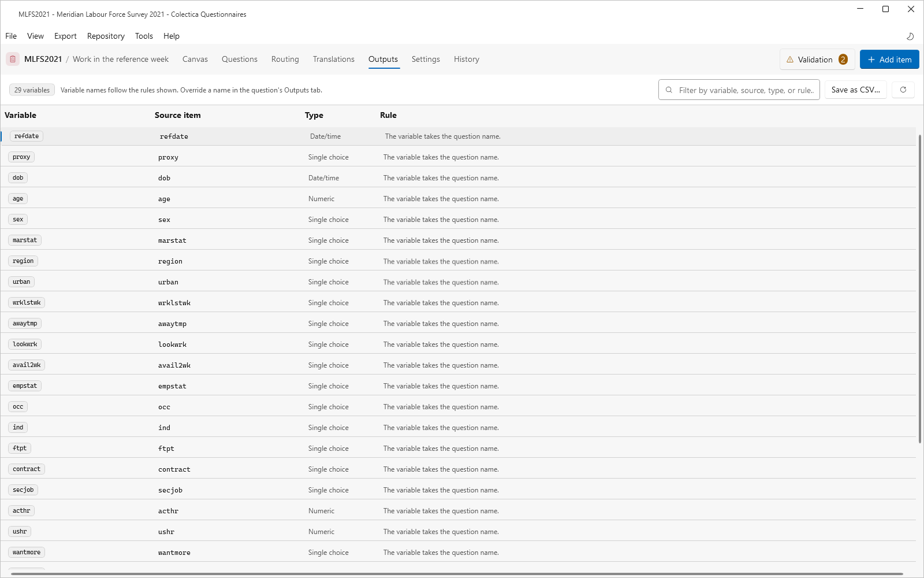Select the refdate variable chip

(27, 136)
